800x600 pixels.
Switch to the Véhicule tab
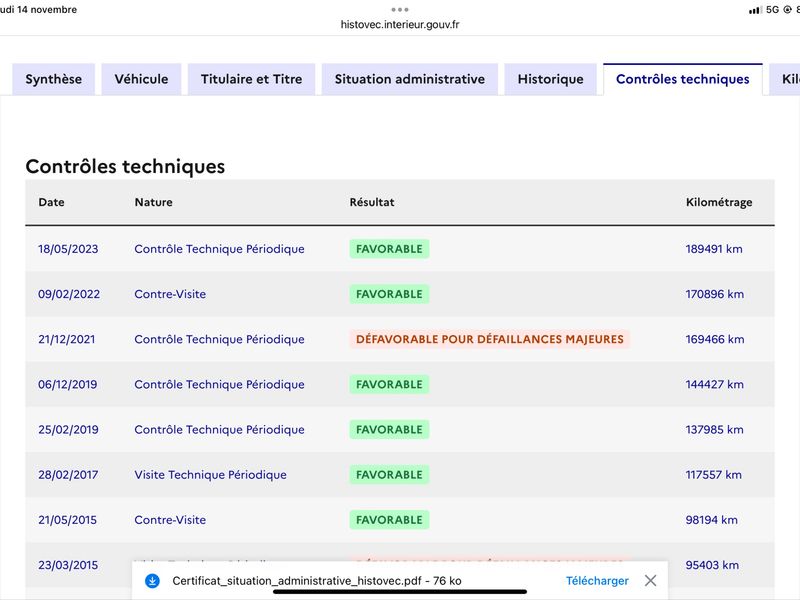141,79
